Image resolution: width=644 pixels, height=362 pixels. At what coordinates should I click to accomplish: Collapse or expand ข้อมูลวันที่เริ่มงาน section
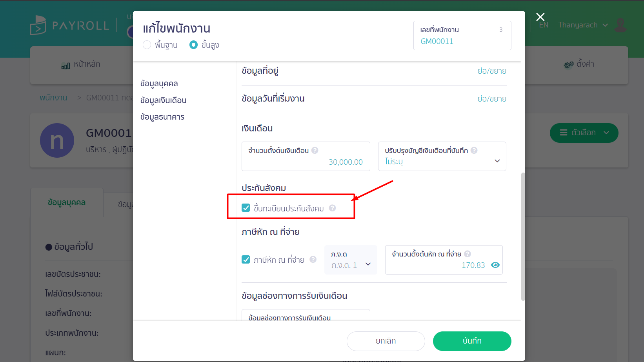click(x=492, y=99)
